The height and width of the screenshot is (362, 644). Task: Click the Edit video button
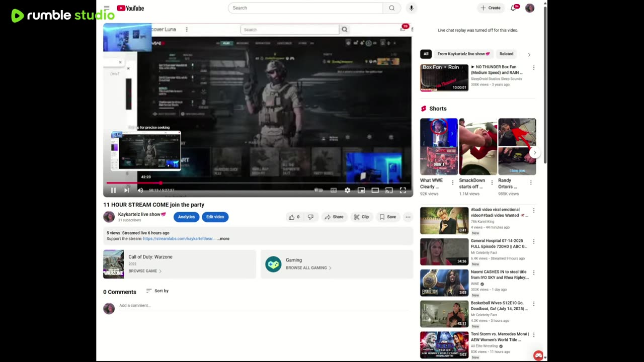coord(215,217)
